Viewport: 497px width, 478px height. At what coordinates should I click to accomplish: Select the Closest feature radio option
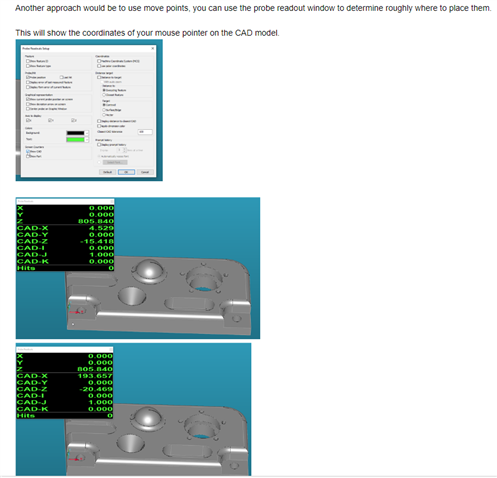pos(104,95)
